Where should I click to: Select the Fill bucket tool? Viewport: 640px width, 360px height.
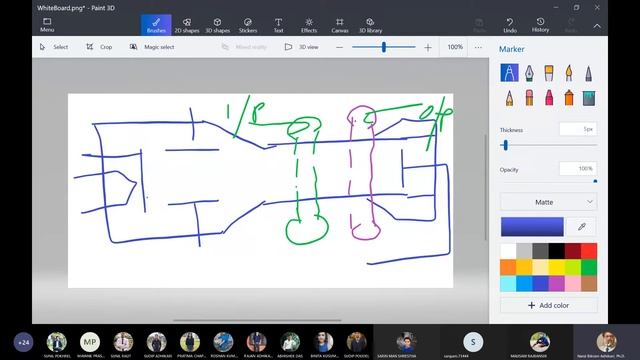coord(589,98)
